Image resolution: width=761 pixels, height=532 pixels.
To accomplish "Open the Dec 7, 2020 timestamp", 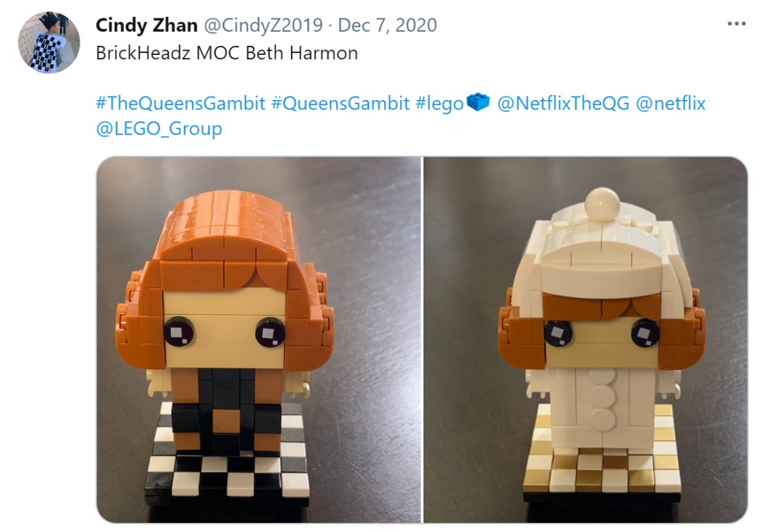I will click(x=388, y=25).
